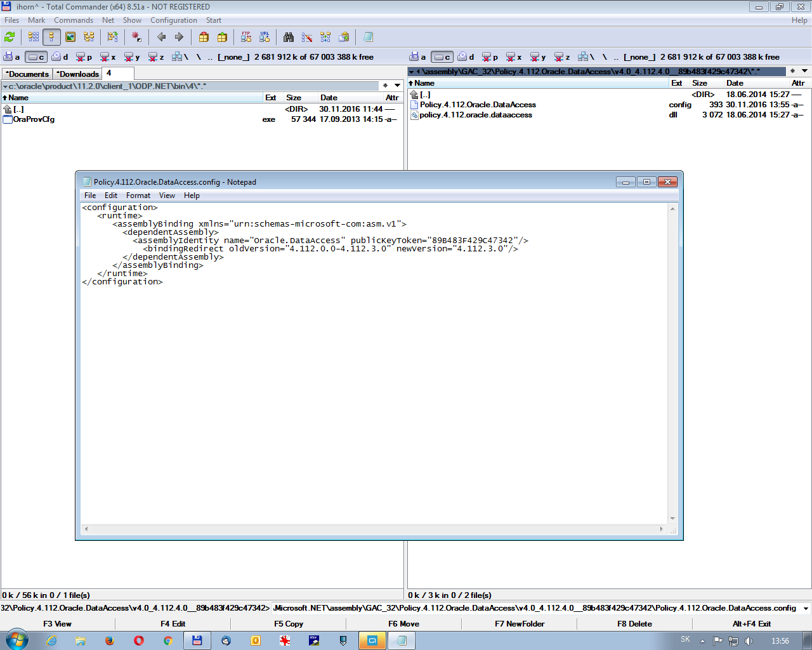Open right panel favorites asterisk button
The height and width of the screenshot is (650, 812).
792,71
